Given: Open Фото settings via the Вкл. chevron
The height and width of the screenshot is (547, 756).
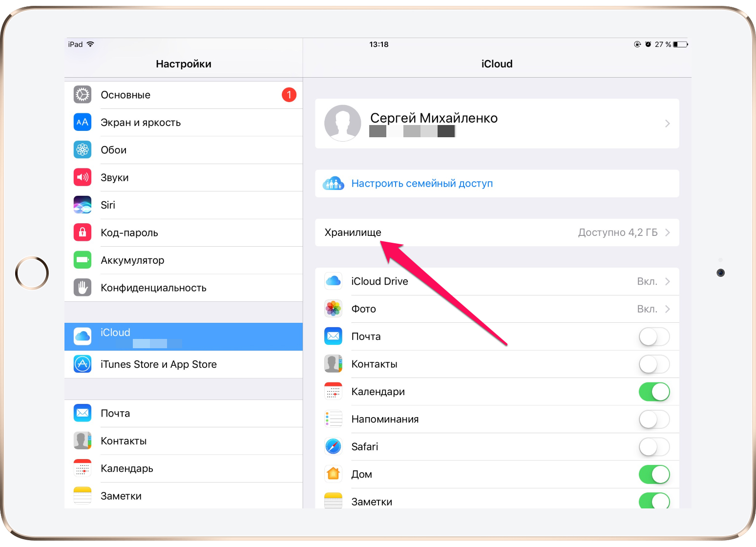Looking at the screenshot, I should pyautogui.click(x=668, y=309).
